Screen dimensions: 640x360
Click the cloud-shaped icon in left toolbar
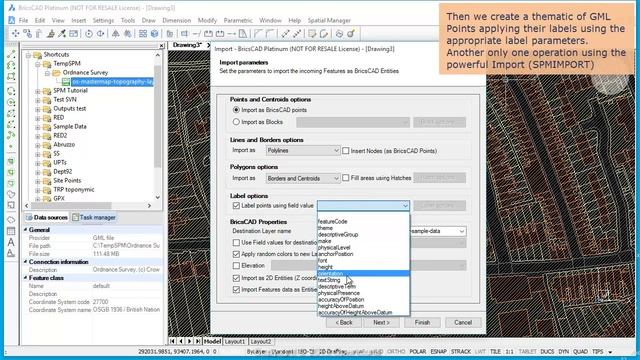pyautogui.click(x=11, y=220)
